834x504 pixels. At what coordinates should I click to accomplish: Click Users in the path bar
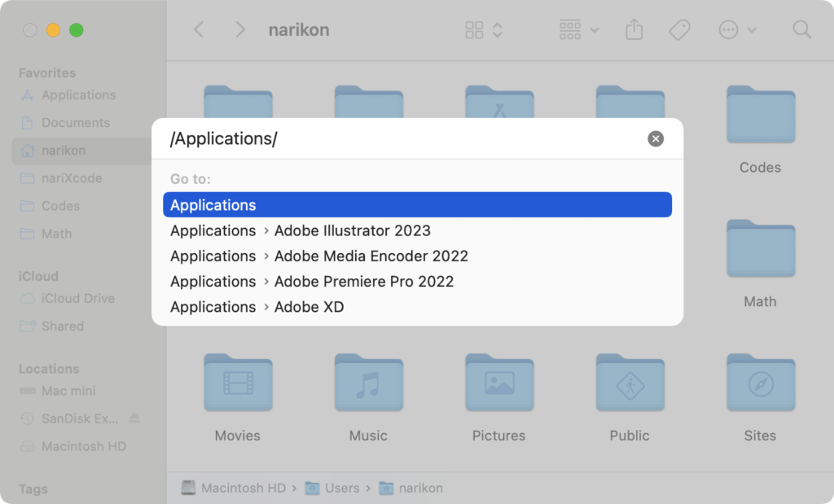point(341,488)
